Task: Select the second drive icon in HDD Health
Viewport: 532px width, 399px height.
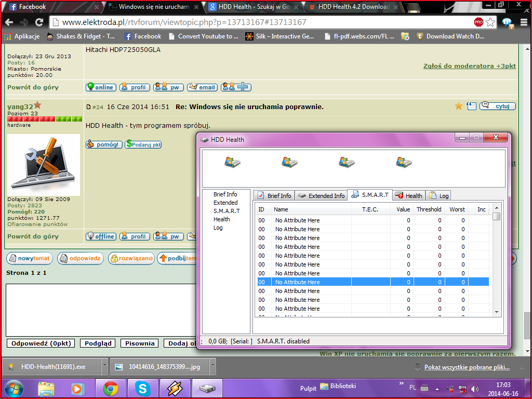Action: point(289,162)
